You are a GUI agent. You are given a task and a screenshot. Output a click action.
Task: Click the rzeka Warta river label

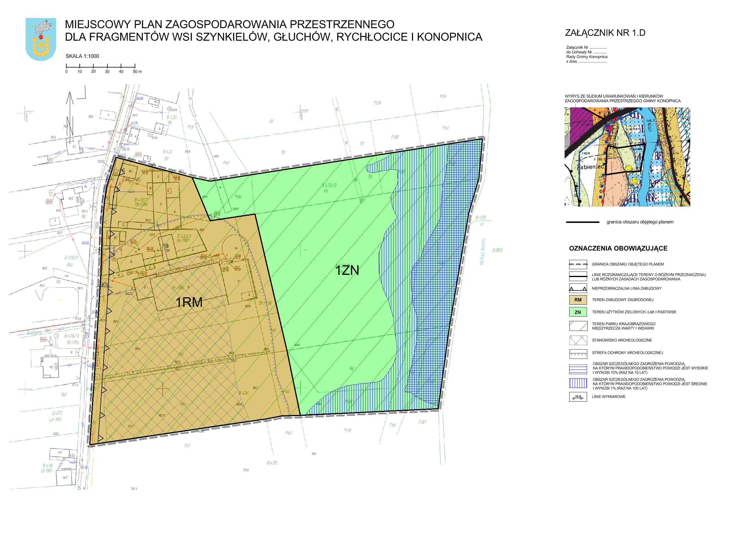(482, 251)
